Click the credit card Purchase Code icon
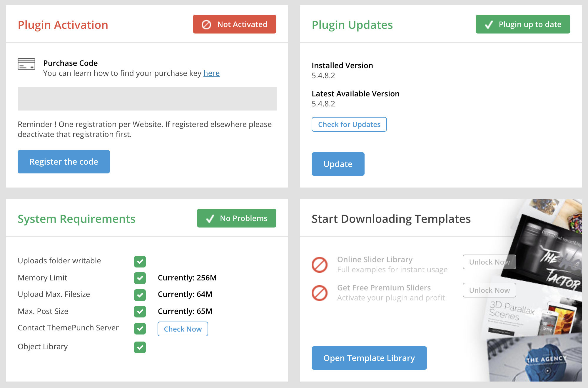588x388 pixels. (26, 64)
